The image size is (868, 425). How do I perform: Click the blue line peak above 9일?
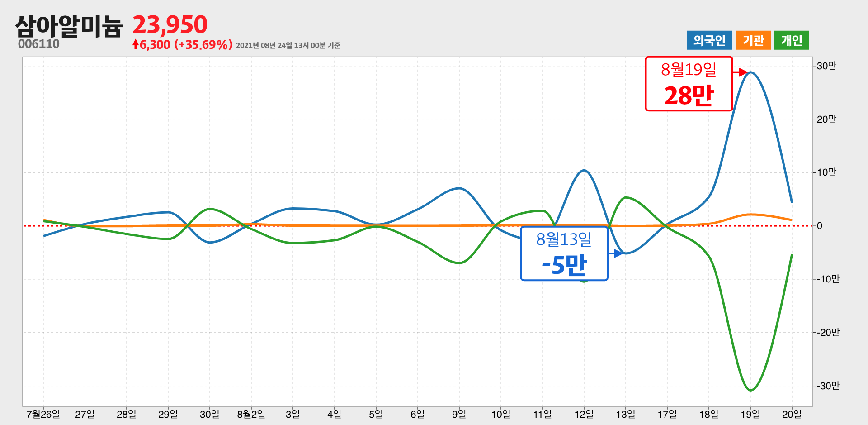(x=459, y=188)
